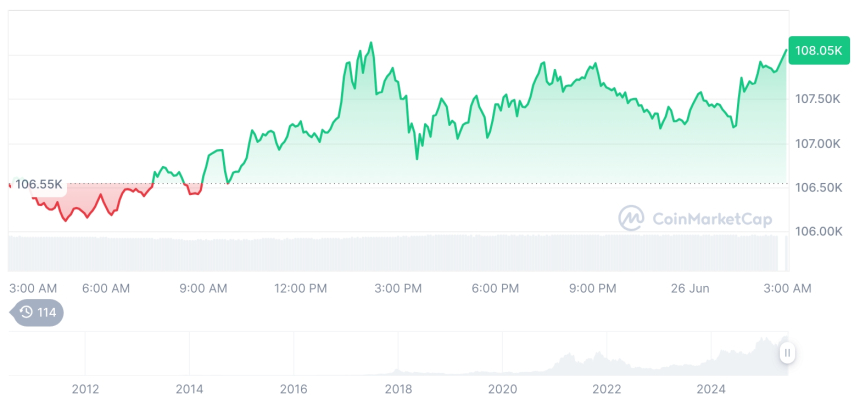Jump to 2024 on the range timeline
Screen dimensions: 860x401
[x=711, y=389]
